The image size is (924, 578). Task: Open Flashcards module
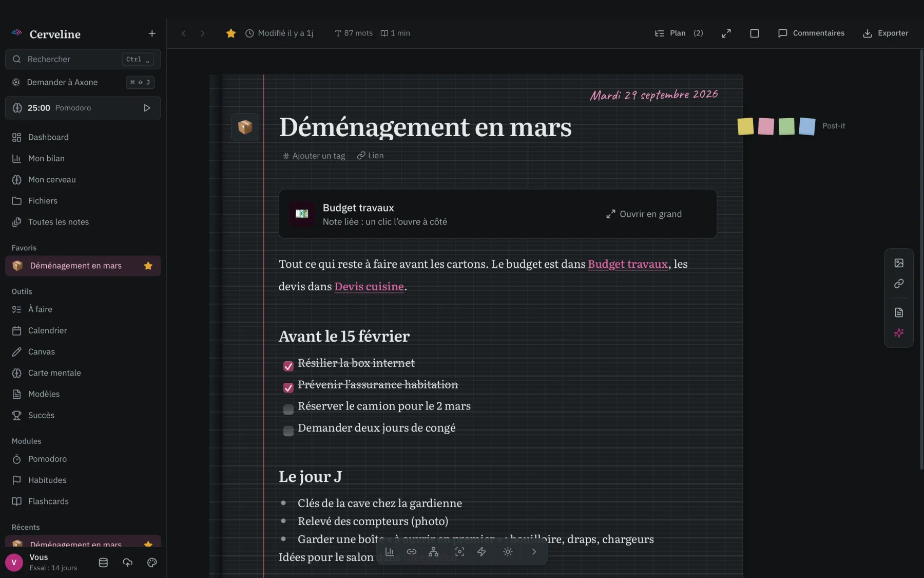[83, 501]
